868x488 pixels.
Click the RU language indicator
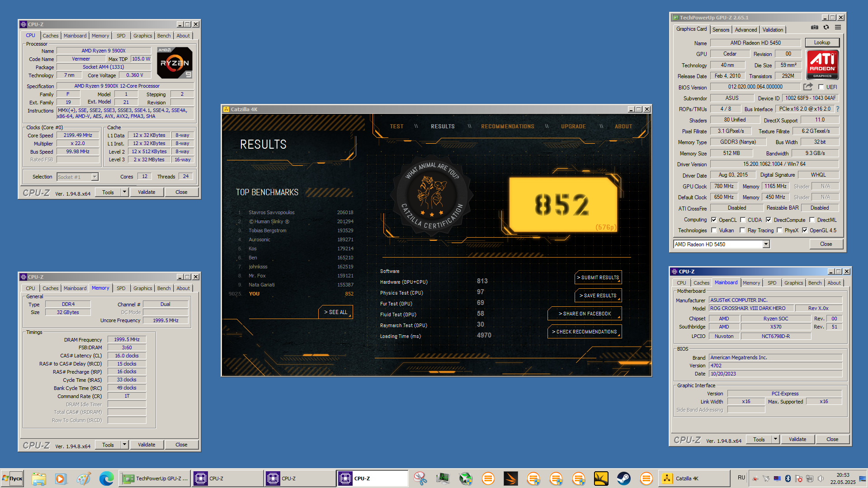coord(741,478)
